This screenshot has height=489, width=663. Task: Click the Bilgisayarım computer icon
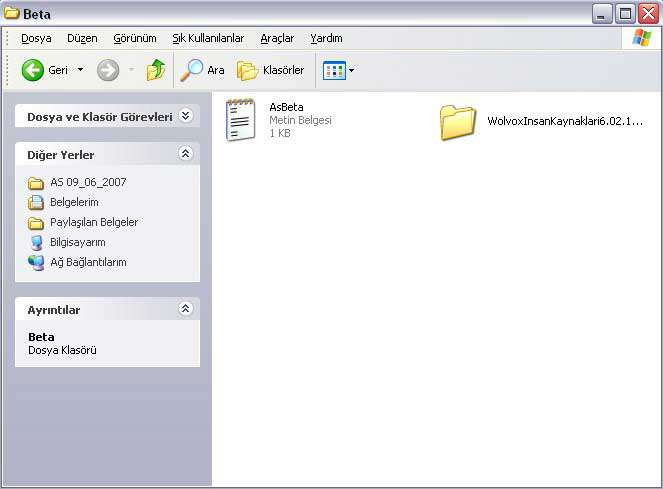click(37, 242)
